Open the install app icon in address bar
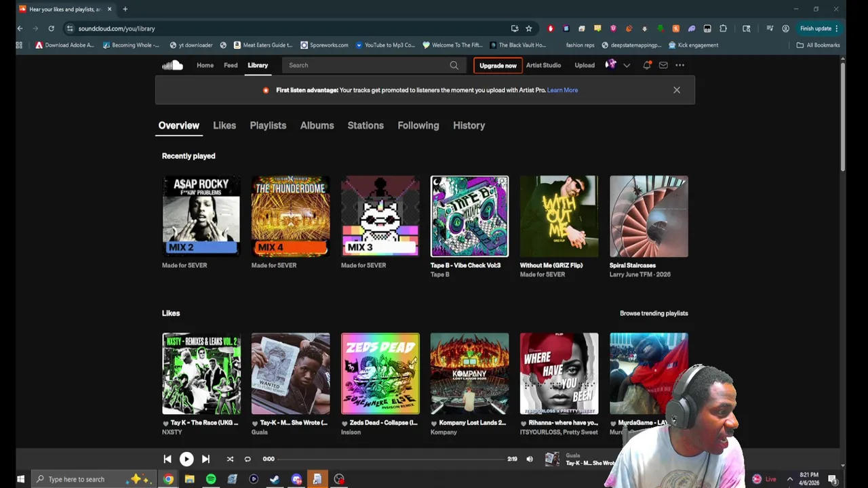Screen dimensions: 868x488 coord(515,28)
